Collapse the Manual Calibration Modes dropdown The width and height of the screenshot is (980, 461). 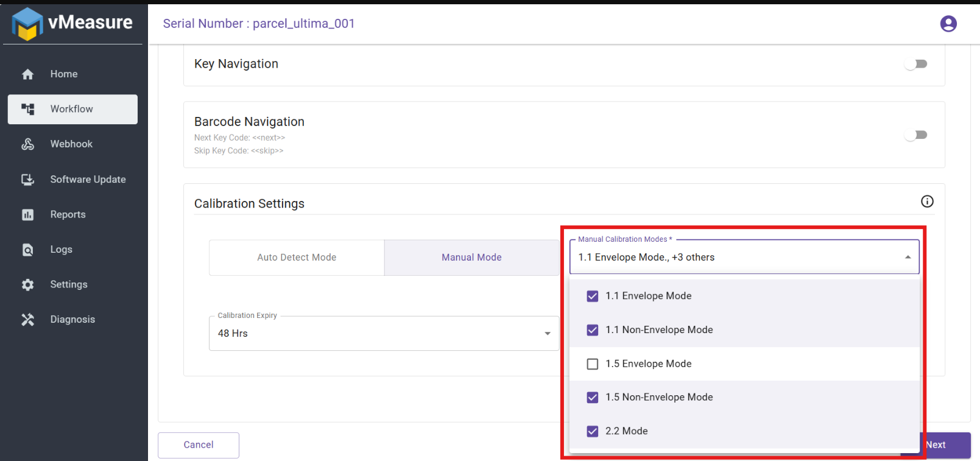(x=908, y=258)
